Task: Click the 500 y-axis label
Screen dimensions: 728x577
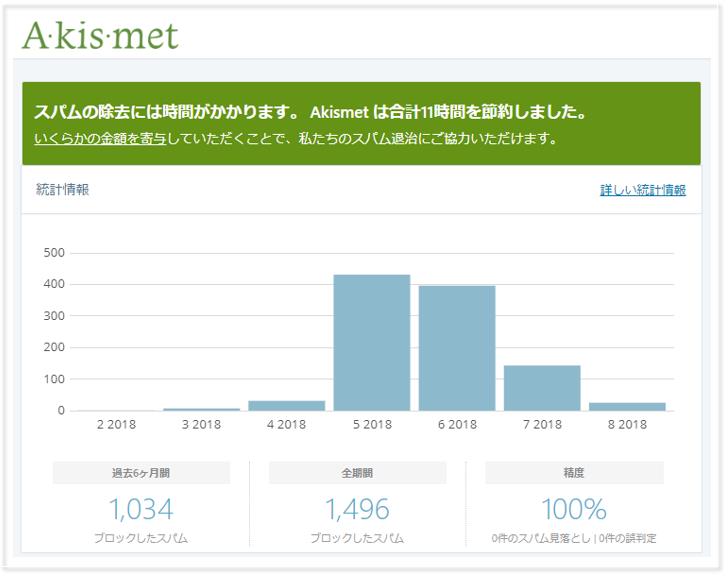Action: pyautogui.click(x=54, y=253)
